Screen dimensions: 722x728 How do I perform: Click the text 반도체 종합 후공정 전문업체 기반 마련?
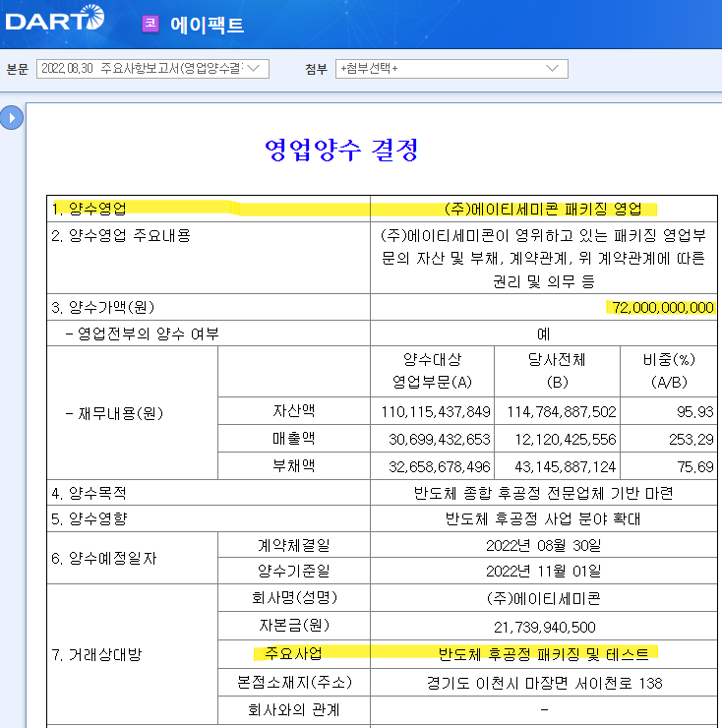(x=543, y=493)
